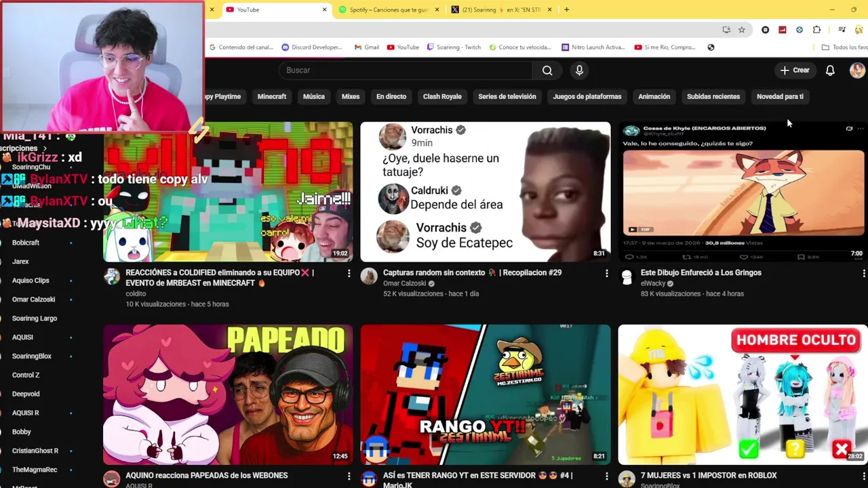Switch to the Soarinng X browser tab

(x=501, y=9)
